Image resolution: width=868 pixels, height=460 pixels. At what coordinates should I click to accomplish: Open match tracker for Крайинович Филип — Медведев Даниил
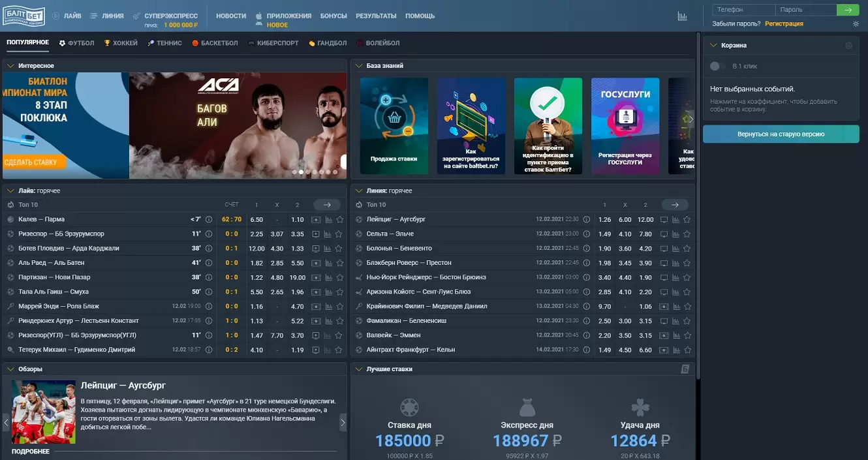coord(664,306)
